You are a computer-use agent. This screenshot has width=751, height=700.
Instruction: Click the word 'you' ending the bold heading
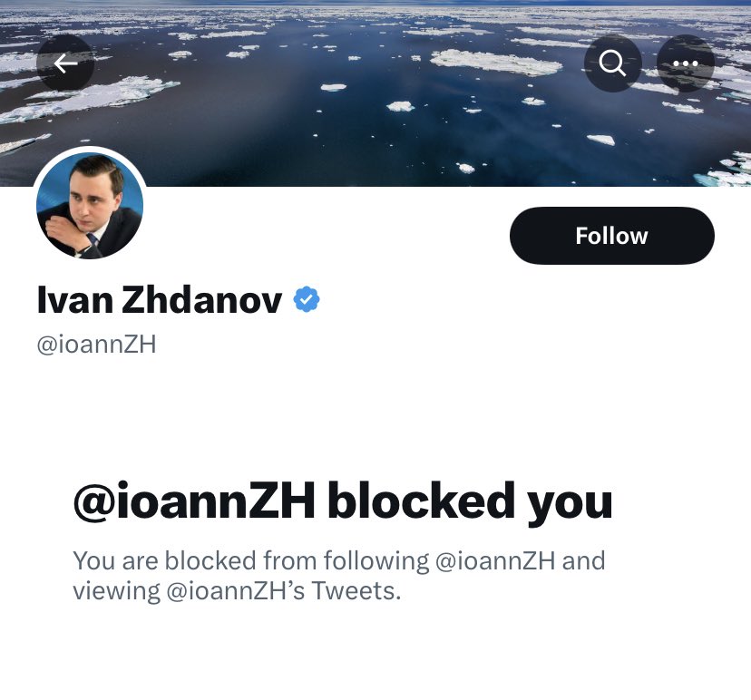(x=570, y=505)
